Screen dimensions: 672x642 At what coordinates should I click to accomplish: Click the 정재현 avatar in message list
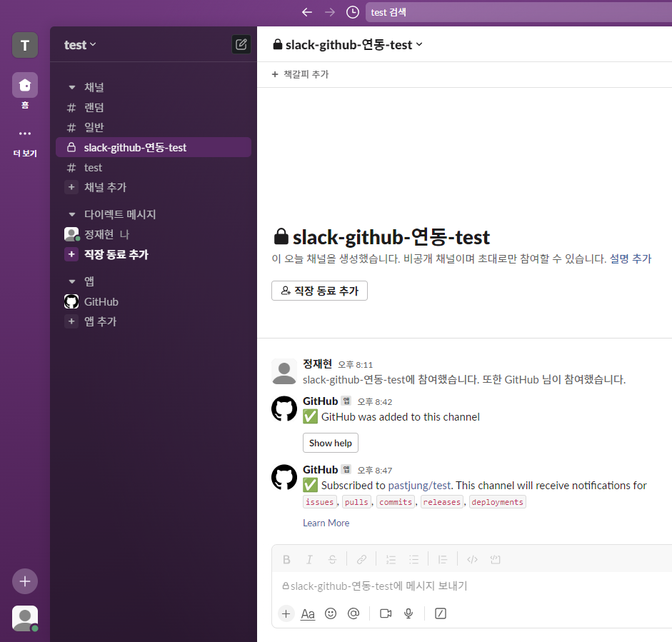tap(284, 371)
